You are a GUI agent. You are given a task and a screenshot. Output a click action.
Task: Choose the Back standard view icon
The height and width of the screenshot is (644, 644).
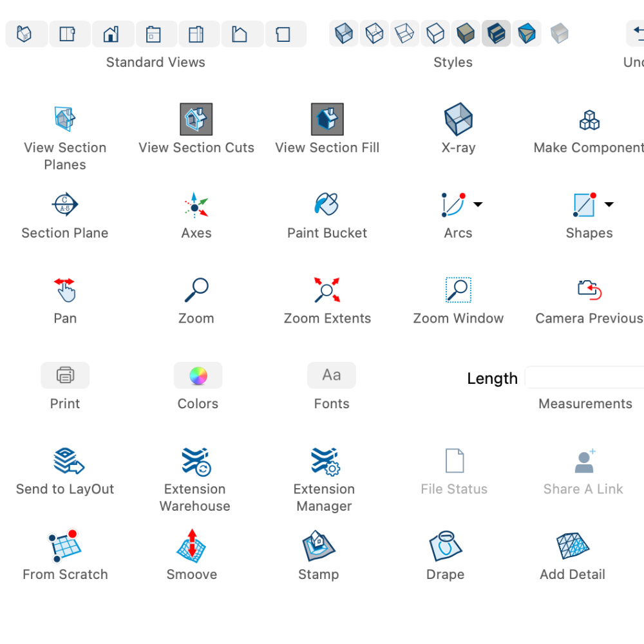[x=199, y=33]
